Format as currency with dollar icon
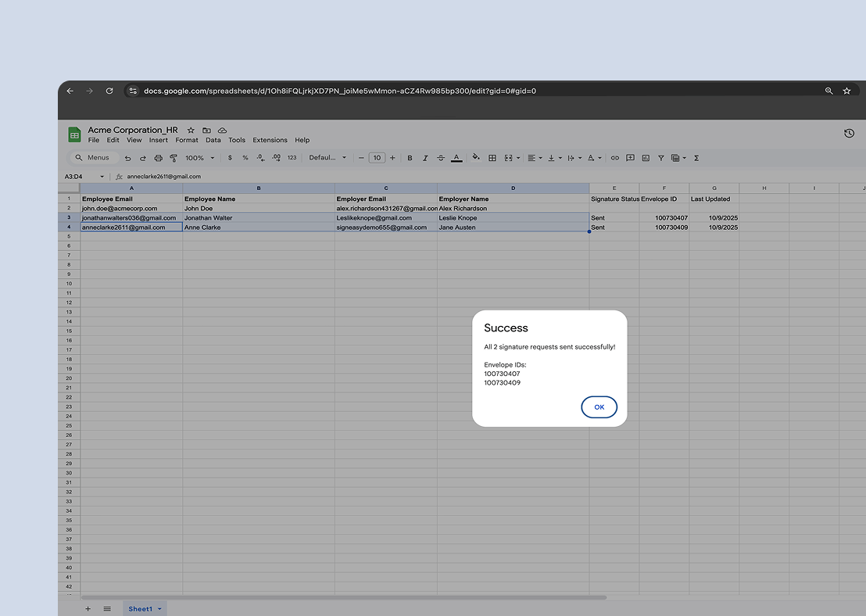 tap(230, 158)
